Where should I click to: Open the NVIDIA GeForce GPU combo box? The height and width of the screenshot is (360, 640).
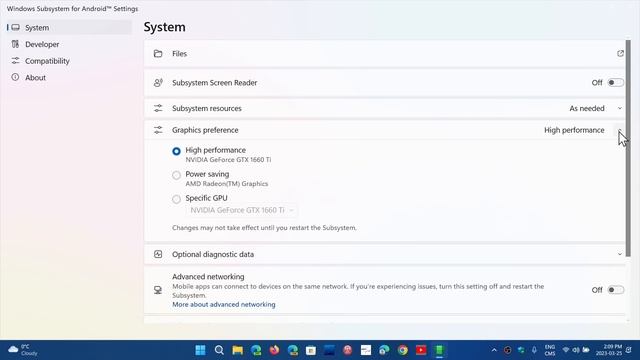click(x=242, y=210)
